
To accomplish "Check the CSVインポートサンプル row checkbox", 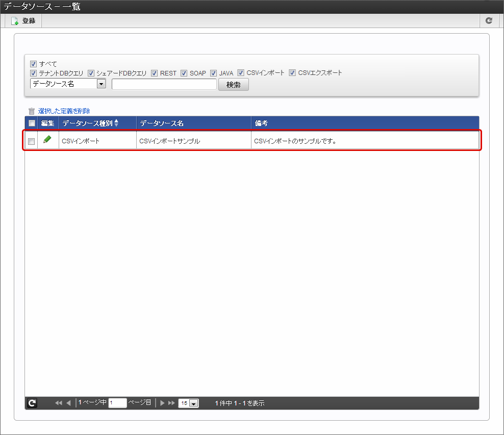I will tap(32, 141).
